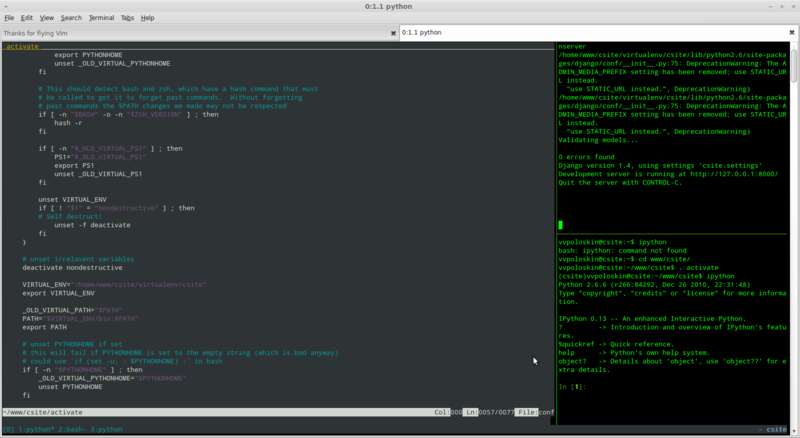Click 'Quit the server with CONTROL-C.' line
Screen dimensions: 800x438
(x=620, y=182)
